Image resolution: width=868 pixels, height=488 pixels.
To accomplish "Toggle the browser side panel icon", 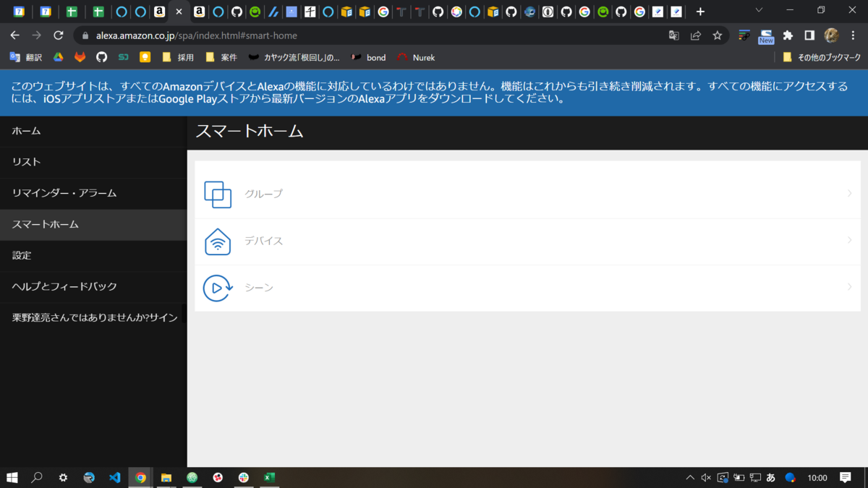I will (809, 35).
